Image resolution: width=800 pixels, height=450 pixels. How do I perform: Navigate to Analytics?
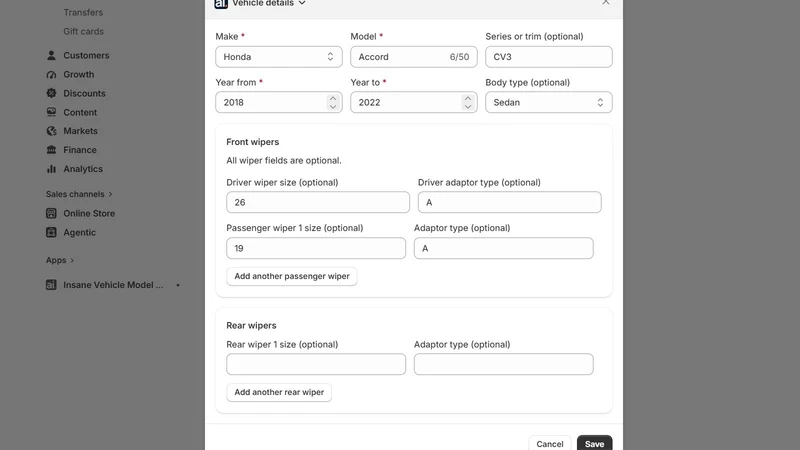coord(83,169)
